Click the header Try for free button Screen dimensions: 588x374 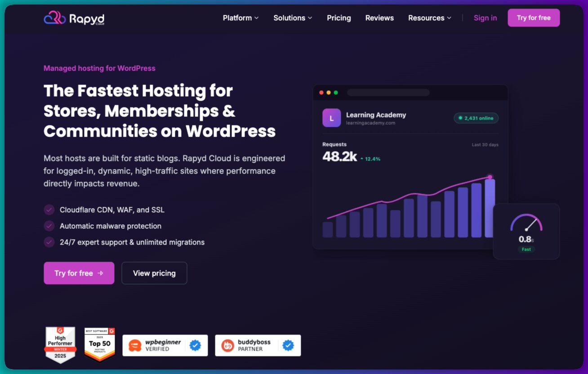click(x=534, y=18)
